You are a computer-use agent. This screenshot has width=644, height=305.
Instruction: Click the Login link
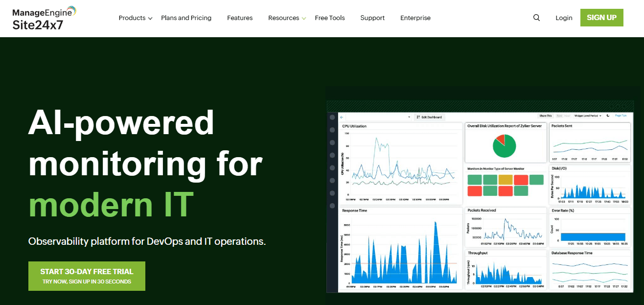tap(564, 18)
